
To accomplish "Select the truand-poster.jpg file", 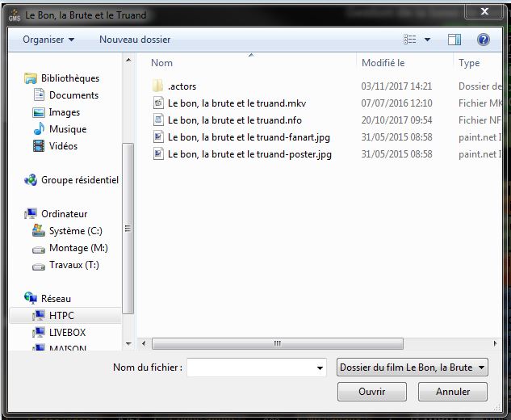I will click(x=249, y=154).
